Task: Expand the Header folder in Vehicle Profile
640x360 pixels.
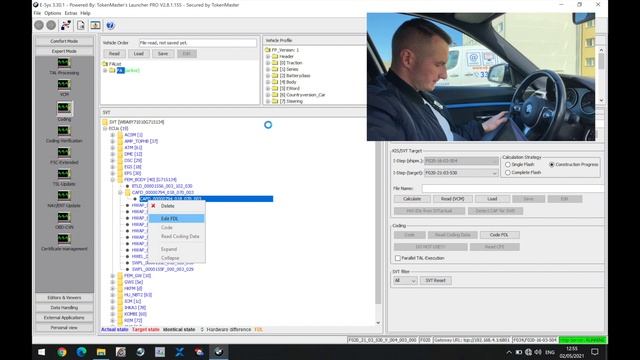Action: pos(268,56)
